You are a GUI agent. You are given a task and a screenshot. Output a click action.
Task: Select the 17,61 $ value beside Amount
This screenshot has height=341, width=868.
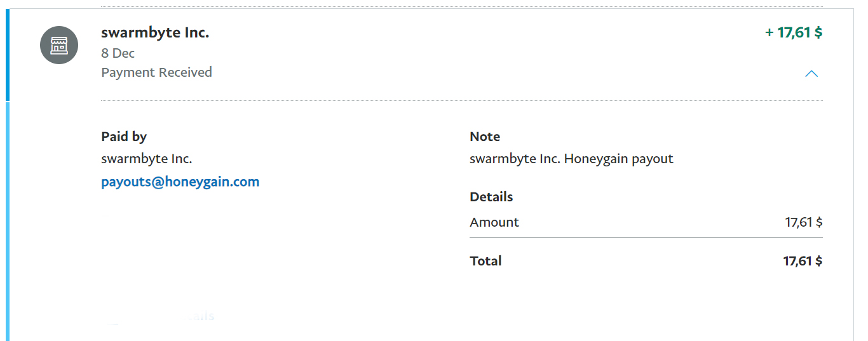804,222
